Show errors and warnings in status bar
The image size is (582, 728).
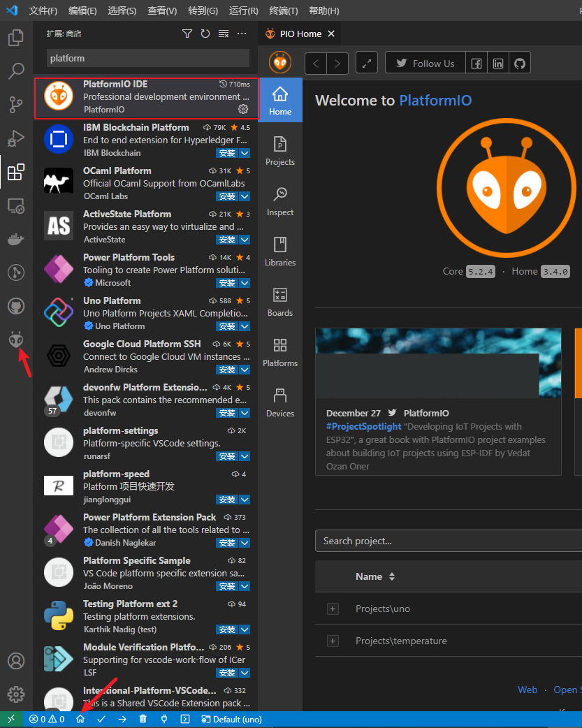(x=47, y=719)
